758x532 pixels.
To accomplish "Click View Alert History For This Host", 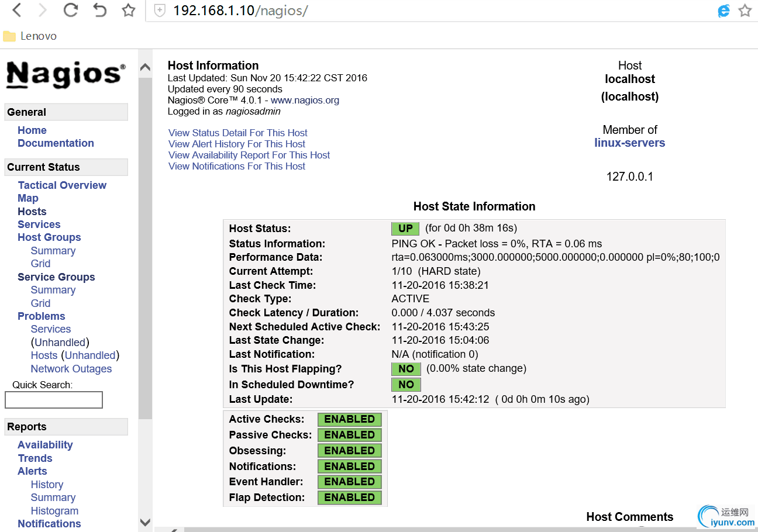I will click(x=237, y=144).
